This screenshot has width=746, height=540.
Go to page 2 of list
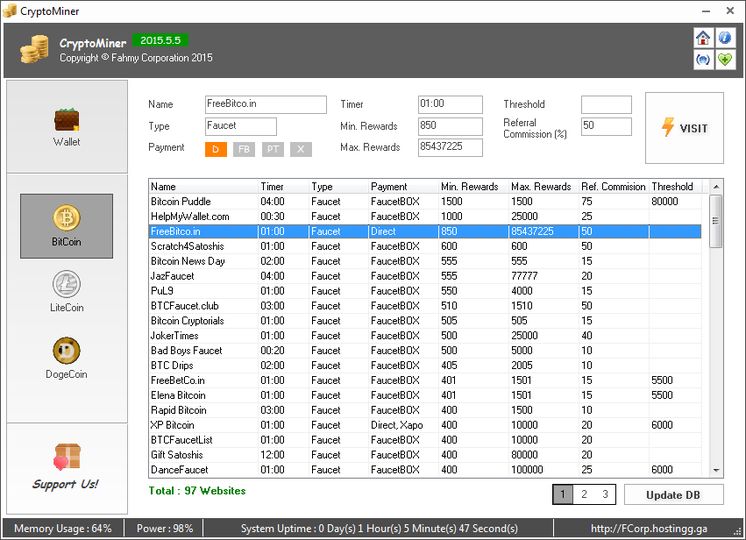click(584, 494)
